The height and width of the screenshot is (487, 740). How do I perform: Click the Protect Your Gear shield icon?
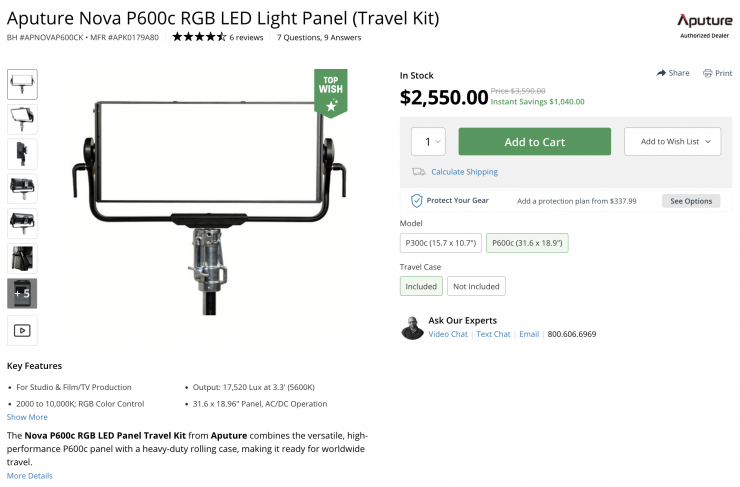click(x=417, y=201)
